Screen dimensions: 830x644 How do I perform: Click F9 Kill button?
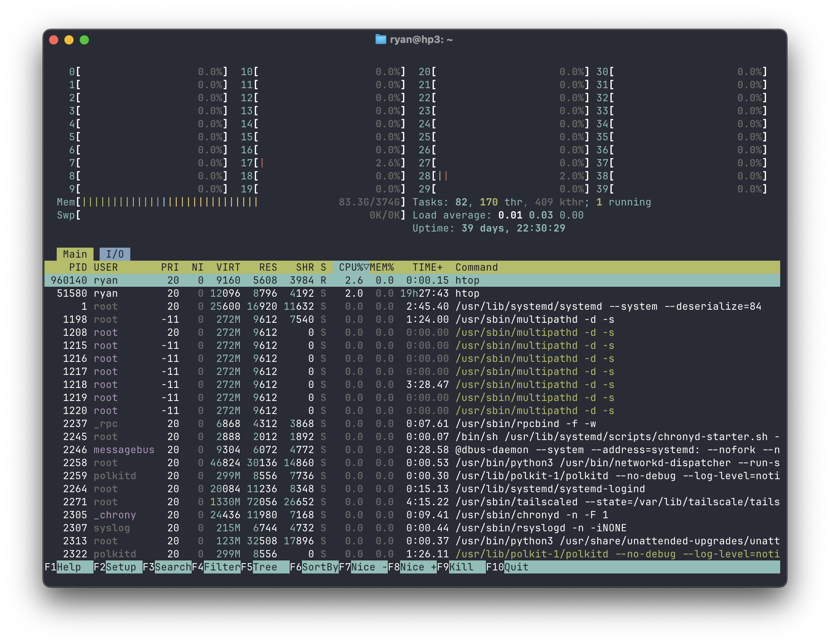tap(461, 567)
